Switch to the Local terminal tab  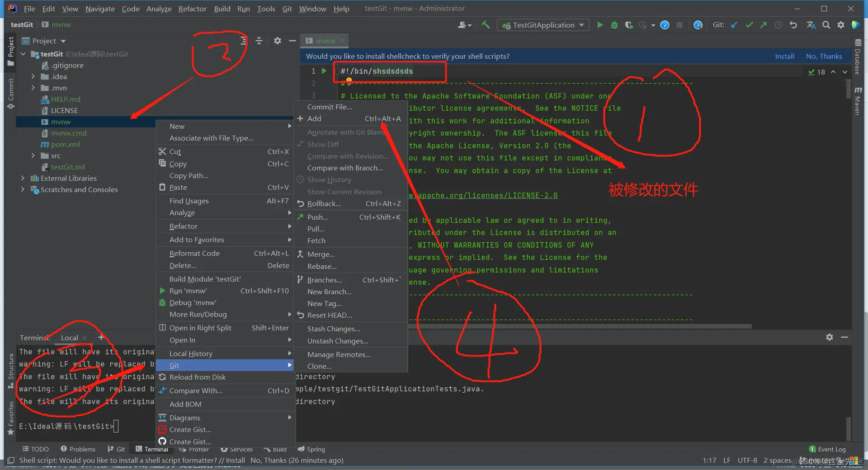pos(70,338)
